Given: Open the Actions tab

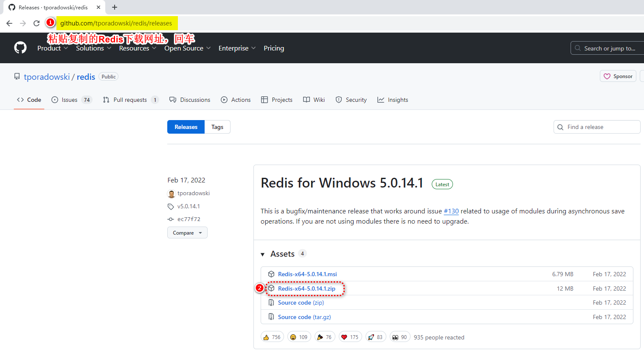Looking at the screenshot, I should [236, 100].
